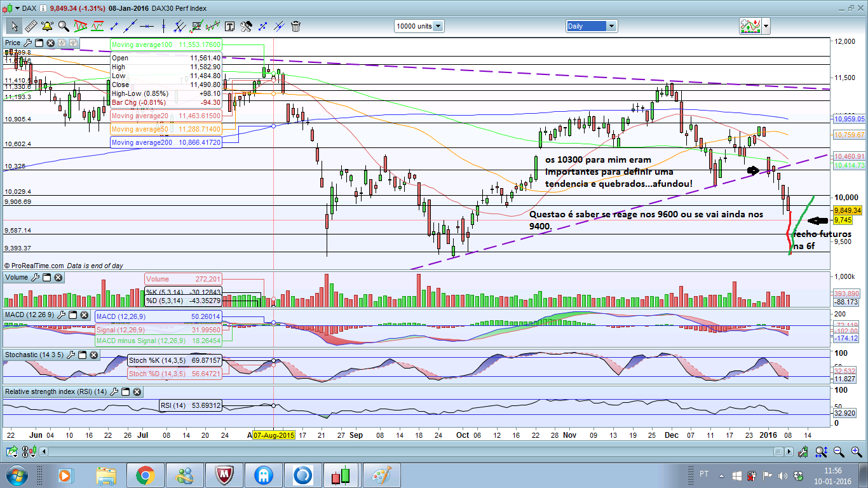Viewport: 868px width, 488px height.
Task: Open the Windows Start menu
Action: [x=16, y=475]
